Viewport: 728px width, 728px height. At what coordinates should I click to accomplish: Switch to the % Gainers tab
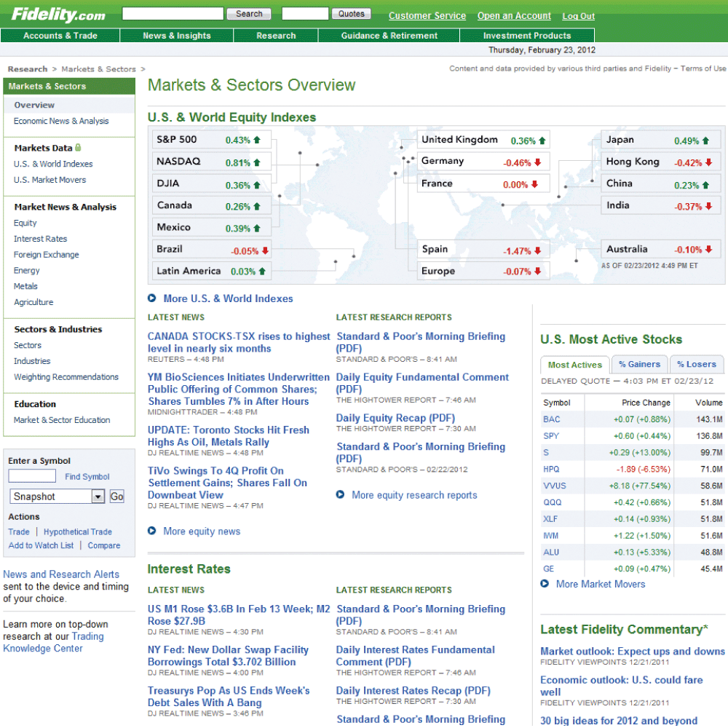(639, 365)
